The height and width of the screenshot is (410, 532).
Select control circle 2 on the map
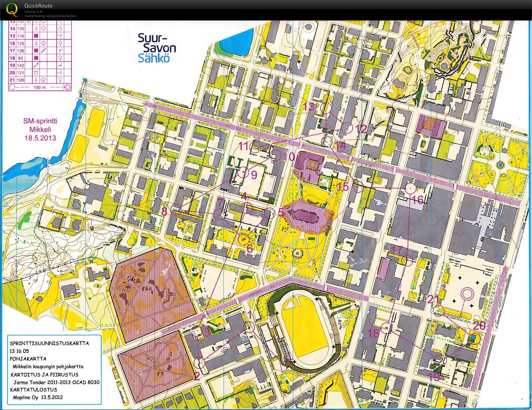pyautogui.click(x=199, y=363)
